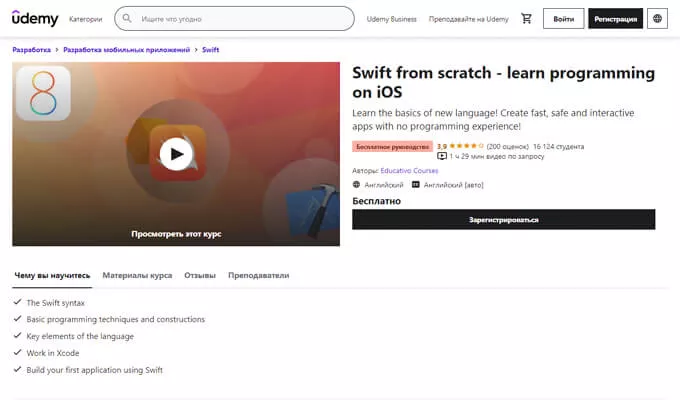
Task: Click the 3,9 rating score
Action: click(442, 147)
